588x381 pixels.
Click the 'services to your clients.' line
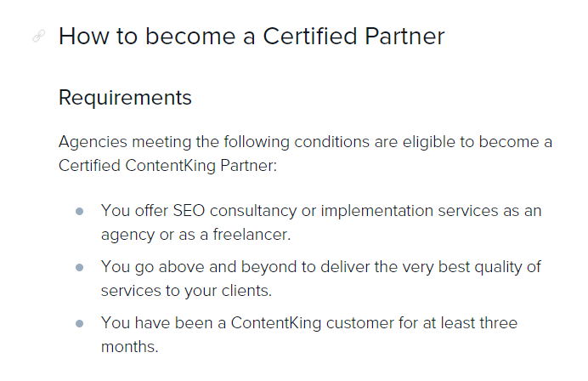point(186,291)
